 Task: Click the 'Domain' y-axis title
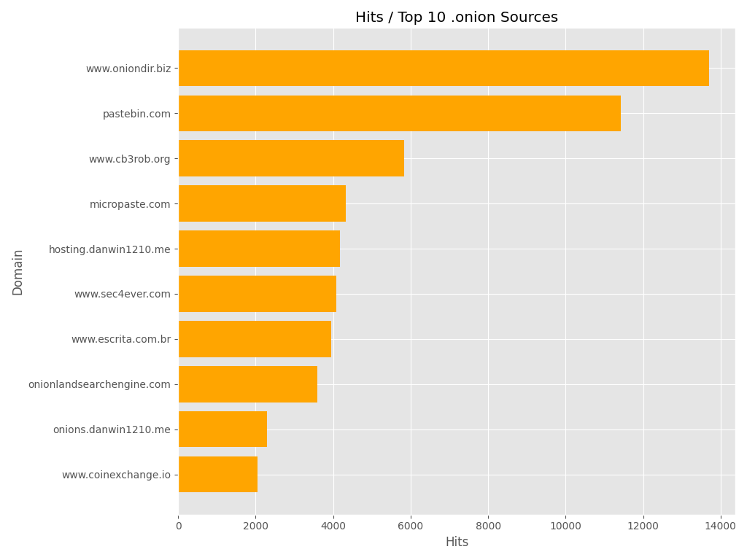[x=18, y=273]
